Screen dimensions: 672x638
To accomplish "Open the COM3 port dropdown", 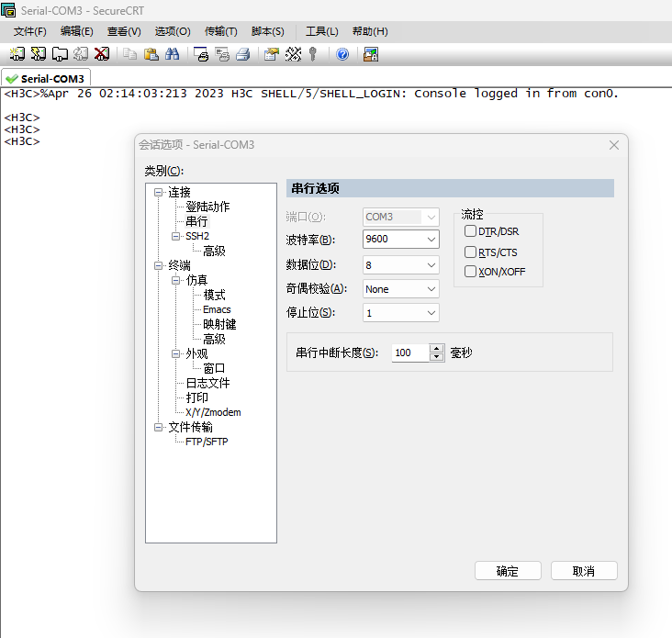I will coord(431,217).
